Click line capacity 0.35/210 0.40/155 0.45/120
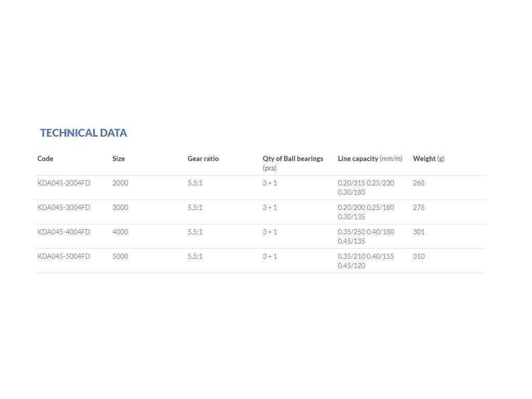Screen dimensions: 532x399 tap(366, 261)
